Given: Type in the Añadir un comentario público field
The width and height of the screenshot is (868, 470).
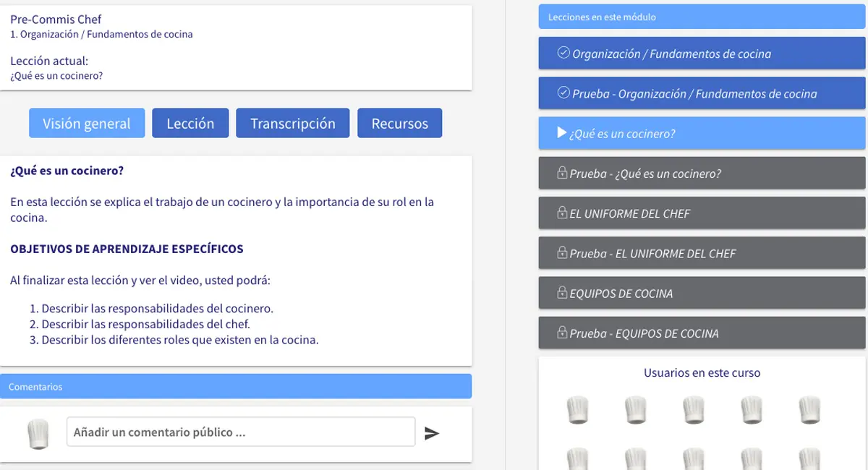Looking at the screenshot, I should [x=240, y=432].
